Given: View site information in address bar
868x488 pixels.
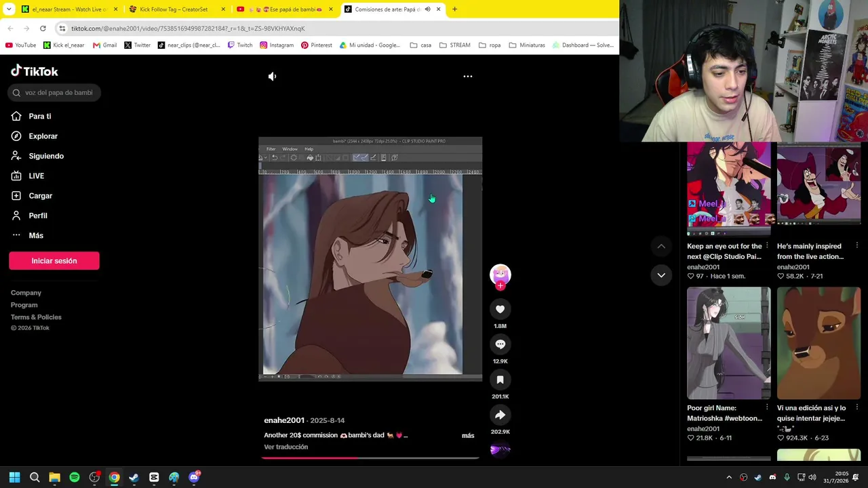Looking at the screenshot, I should [x=62, y=28].
